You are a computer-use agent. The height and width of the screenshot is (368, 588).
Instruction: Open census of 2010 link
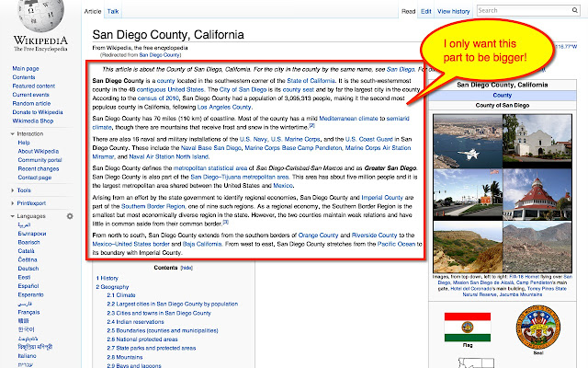point(158,98)
